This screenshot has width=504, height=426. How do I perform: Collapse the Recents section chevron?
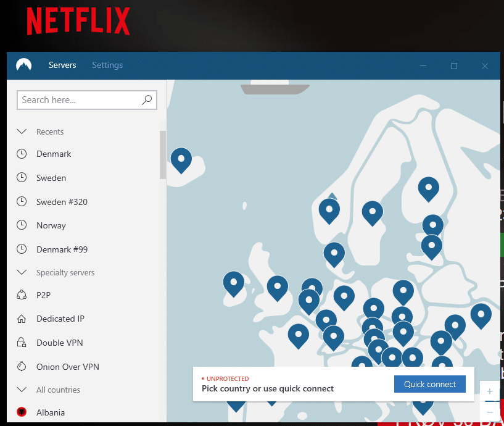(22, 132)
